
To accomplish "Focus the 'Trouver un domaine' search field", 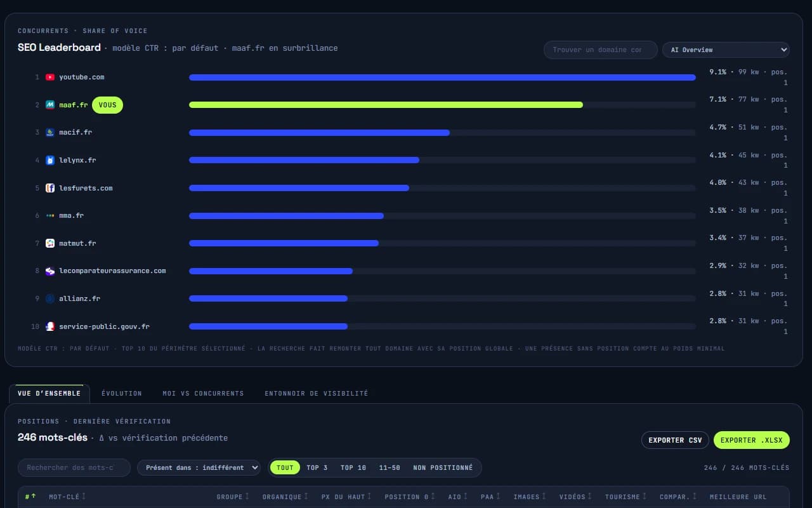I will [600, 50].
